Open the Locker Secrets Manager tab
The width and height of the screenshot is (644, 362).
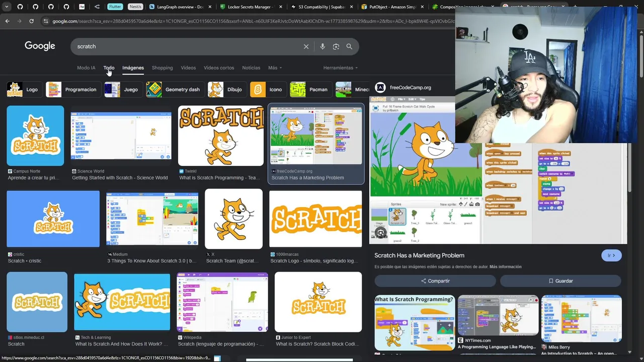[250, 7]
